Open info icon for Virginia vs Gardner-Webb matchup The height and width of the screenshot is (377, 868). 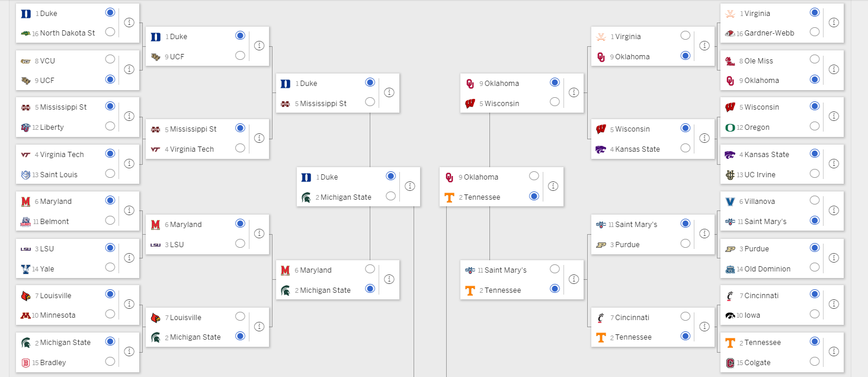coord(834,23)
